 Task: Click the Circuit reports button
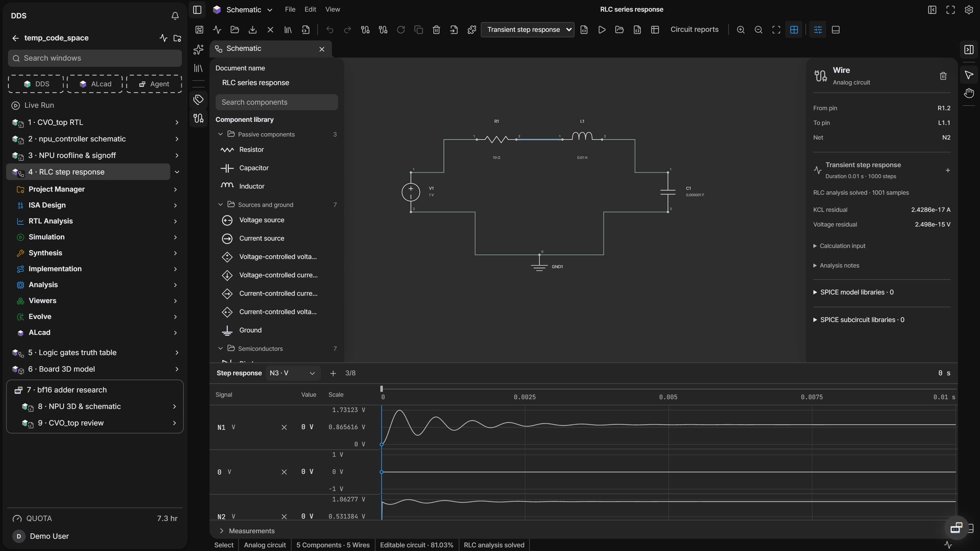[694, 30]
